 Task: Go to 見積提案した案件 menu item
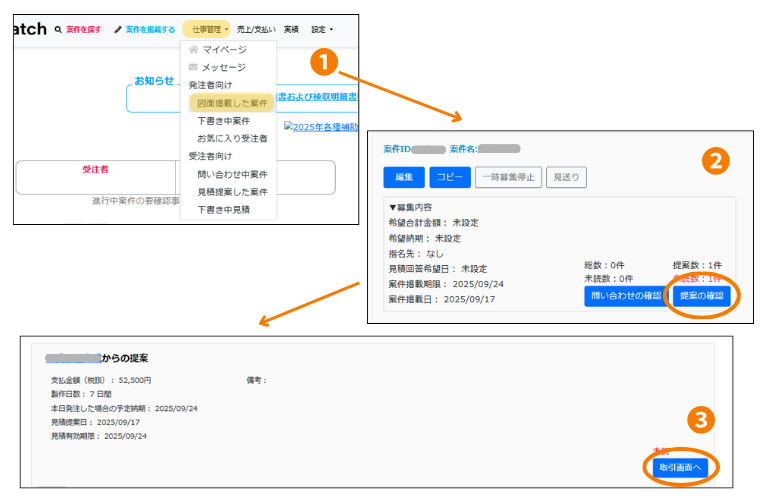(x=232, y=191)
